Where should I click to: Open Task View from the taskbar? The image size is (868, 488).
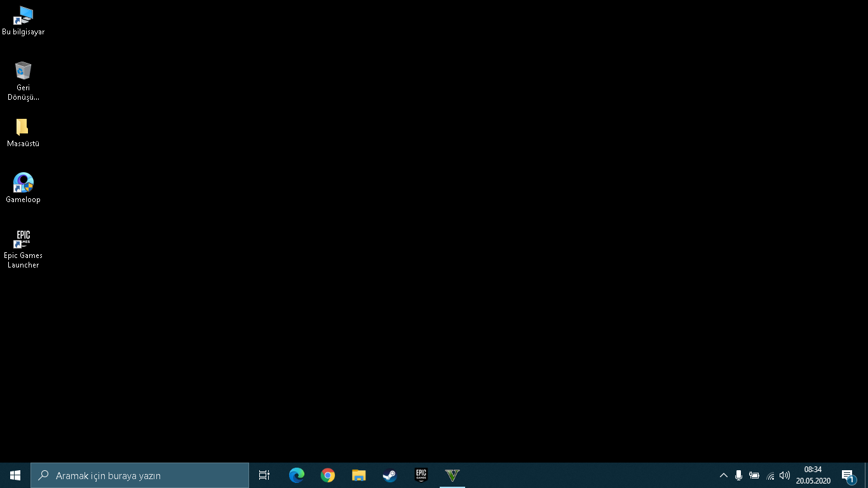(x=264, y=475)
